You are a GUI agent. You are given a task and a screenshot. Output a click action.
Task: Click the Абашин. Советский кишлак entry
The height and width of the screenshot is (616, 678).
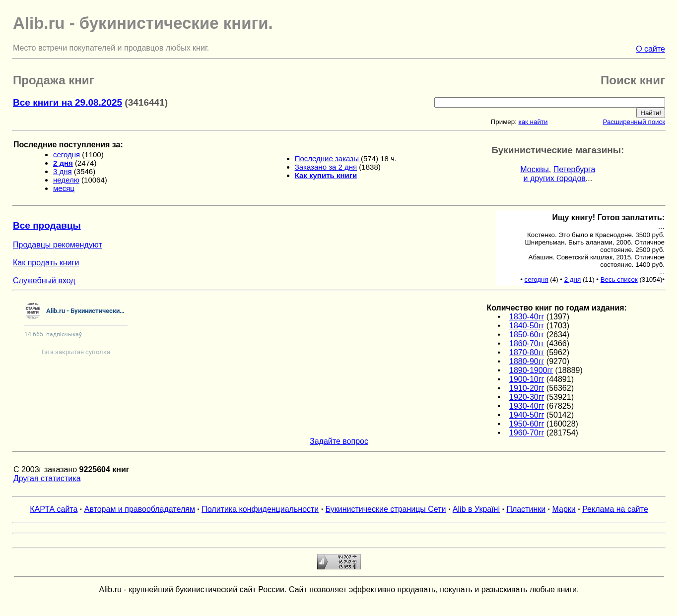(x=596, y=261)
